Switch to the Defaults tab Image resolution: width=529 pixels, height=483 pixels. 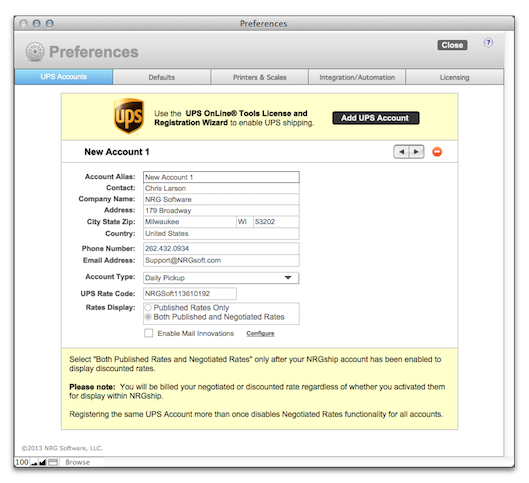pos(162,77)
